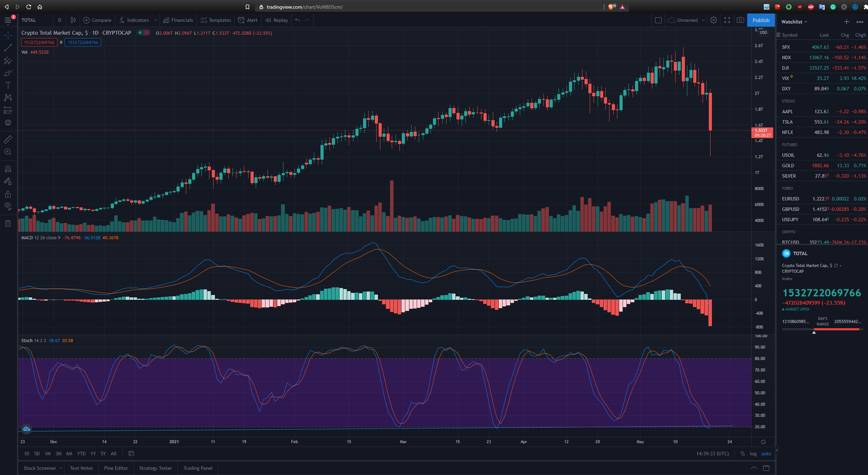Toggle percent scale mode

tap(742, 454)
